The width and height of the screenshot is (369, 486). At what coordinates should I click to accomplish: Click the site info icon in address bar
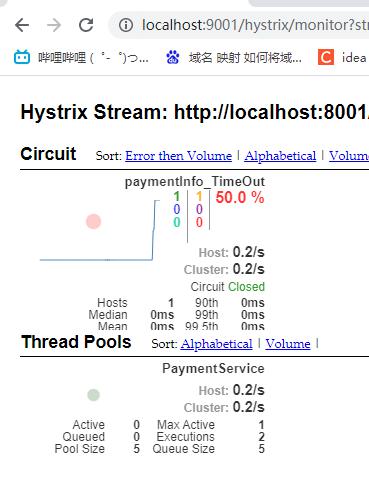pos(126,25)
